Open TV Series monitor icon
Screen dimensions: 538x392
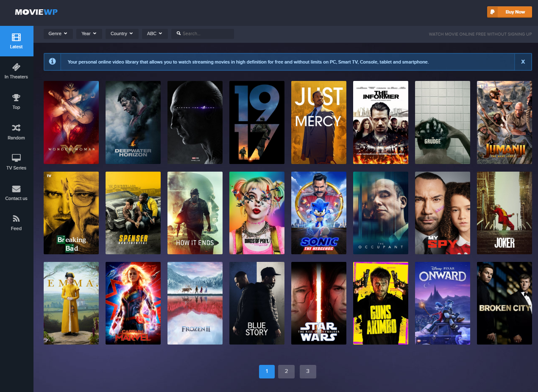point(16,158)
